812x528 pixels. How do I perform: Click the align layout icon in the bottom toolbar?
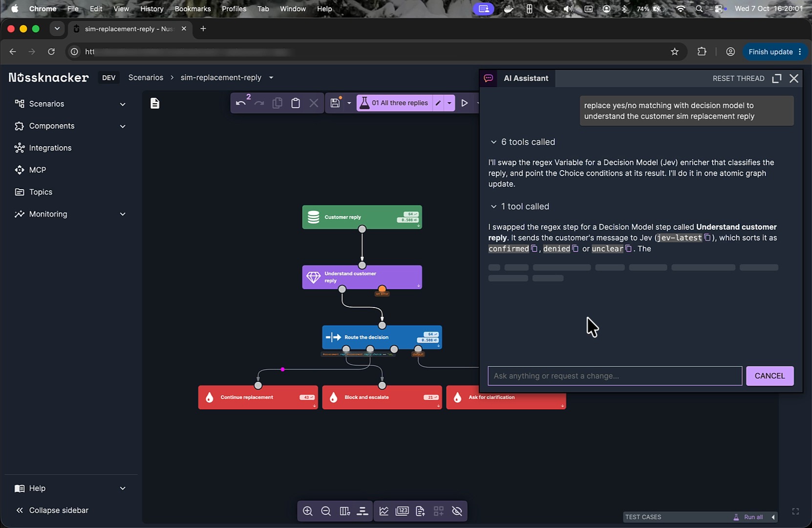pos(363,511)
